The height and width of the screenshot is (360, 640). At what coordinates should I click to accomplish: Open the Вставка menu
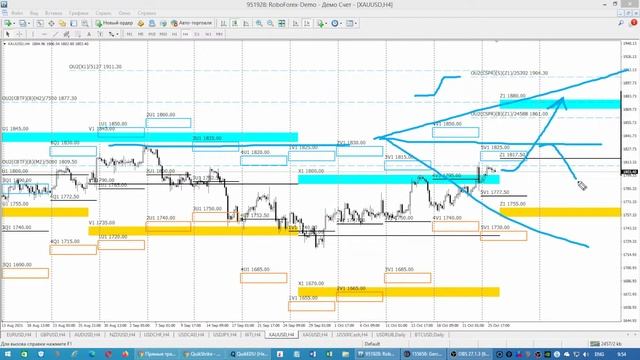click(54, 13)
